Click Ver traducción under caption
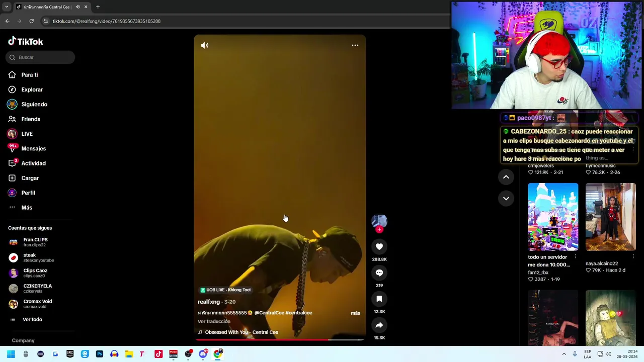644x362 pixels. 214,321
